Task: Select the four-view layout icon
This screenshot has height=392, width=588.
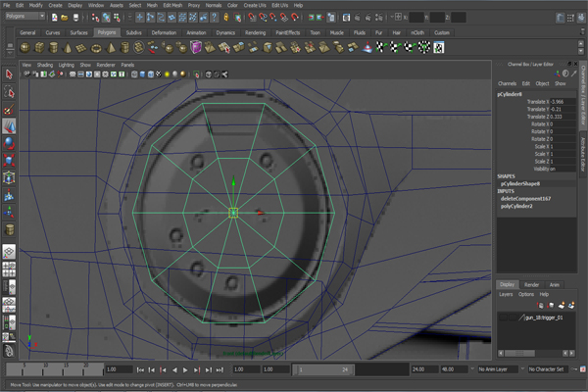Action: [9, 269]
